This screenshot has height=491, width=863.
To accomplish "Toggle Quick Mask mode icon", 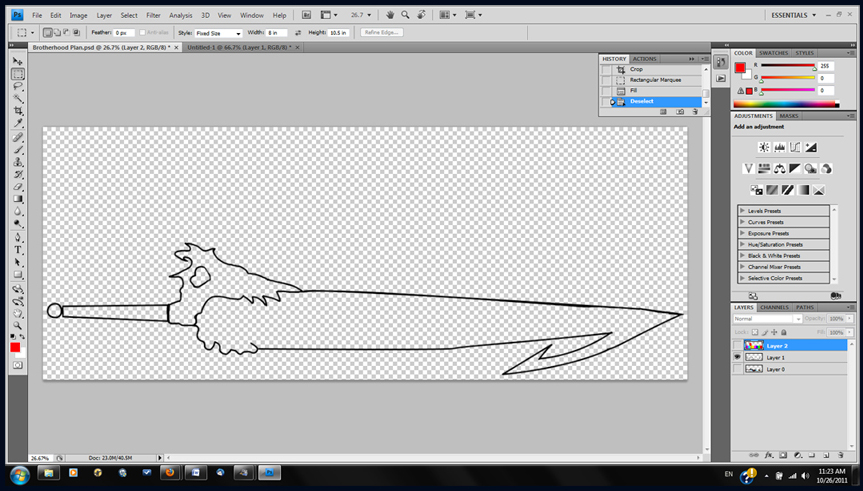I will click(x=18, y=365).
